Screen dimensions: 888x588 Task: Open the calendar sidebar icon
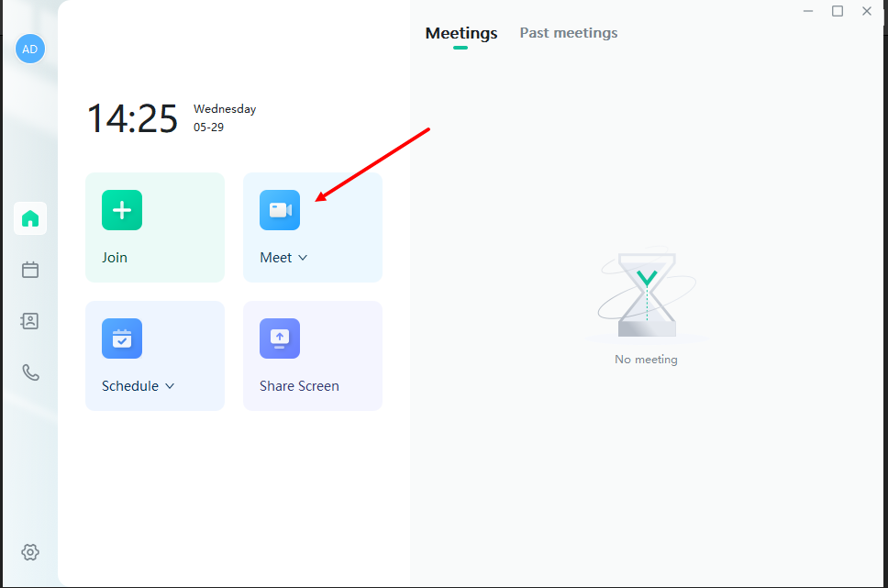pyautogui.click(x=30, y=270)
